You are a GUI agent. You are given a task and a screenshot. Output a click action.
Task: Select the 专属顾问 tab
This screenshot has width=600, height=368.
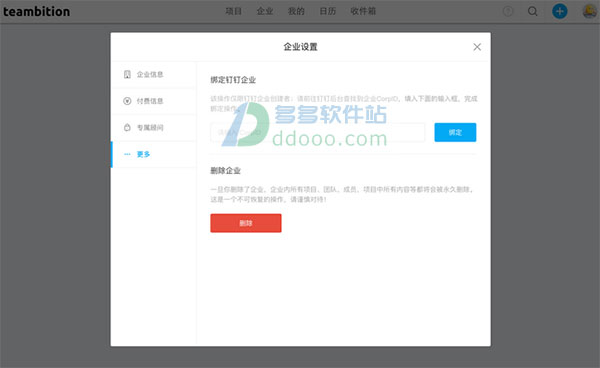pos(154,127)
